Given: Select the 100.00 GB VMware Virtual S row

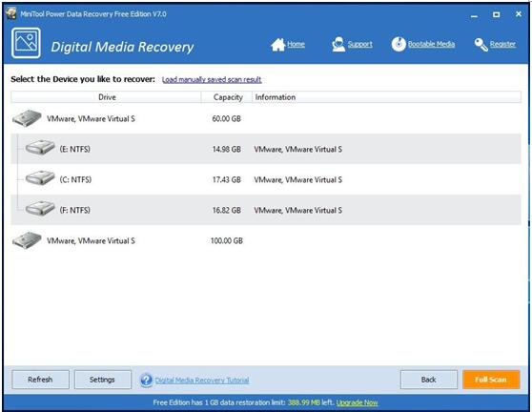Looking at the screenshot, I should pos(266,240).
